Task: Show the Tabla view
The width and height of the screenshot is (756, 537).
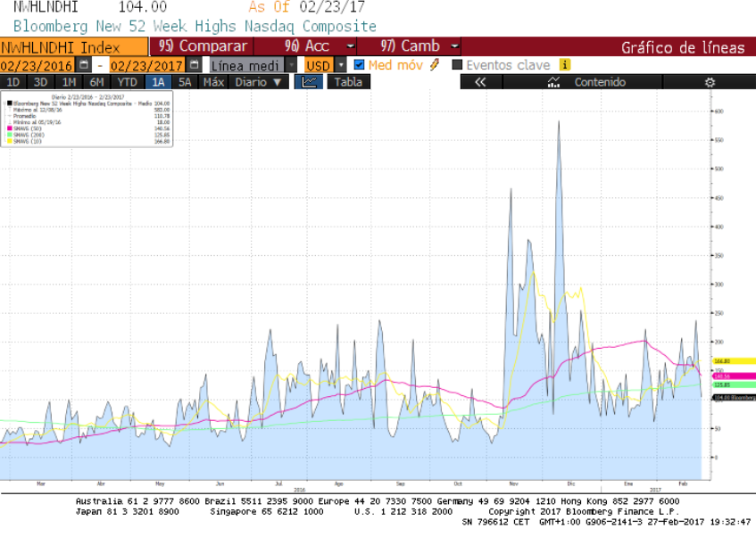Action: (x=348, y=82)
